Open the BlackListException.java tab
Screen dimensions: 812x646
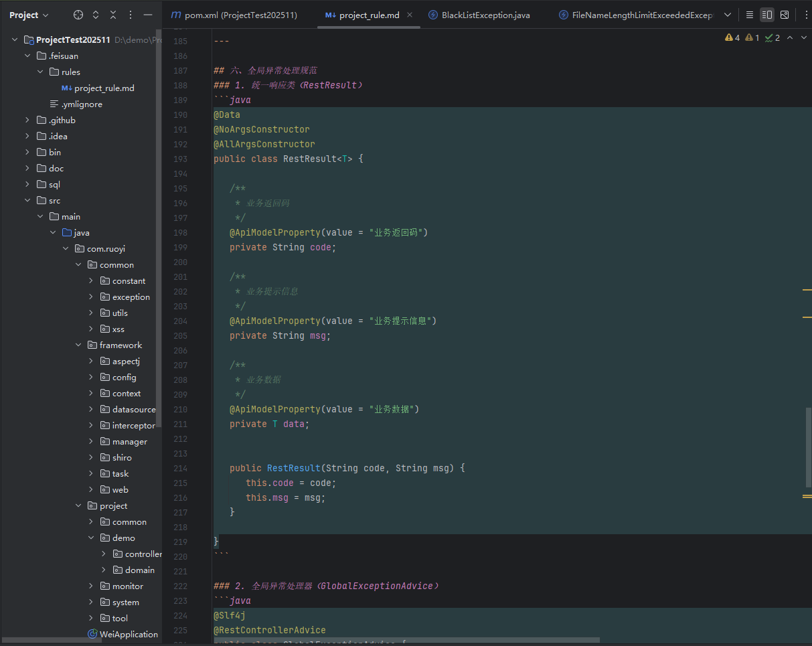(x=479, y=15)
